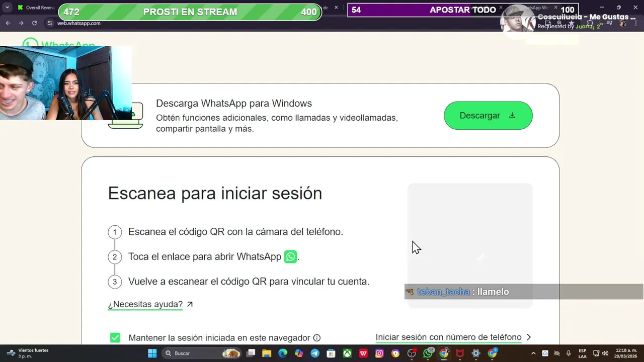Show hidden system tray icons
Image resolution: width=644 pixels, height=362 pixels.
(x=533, y=353)
